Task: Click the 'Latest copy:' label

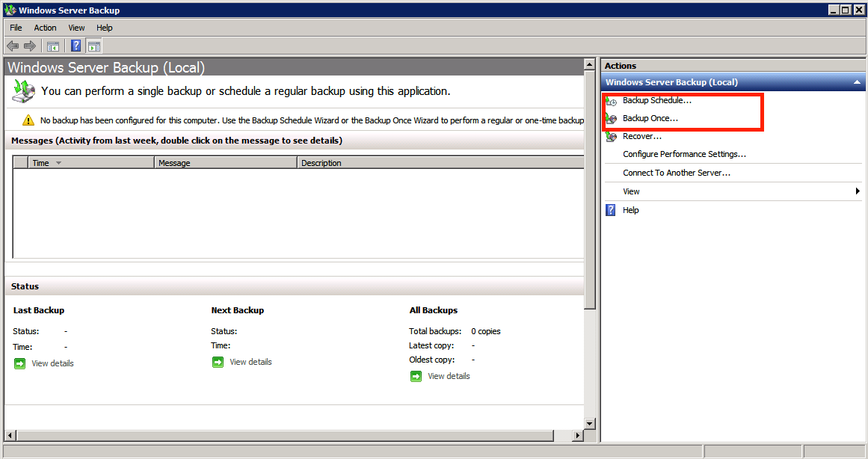Action: tap(431, 345)
